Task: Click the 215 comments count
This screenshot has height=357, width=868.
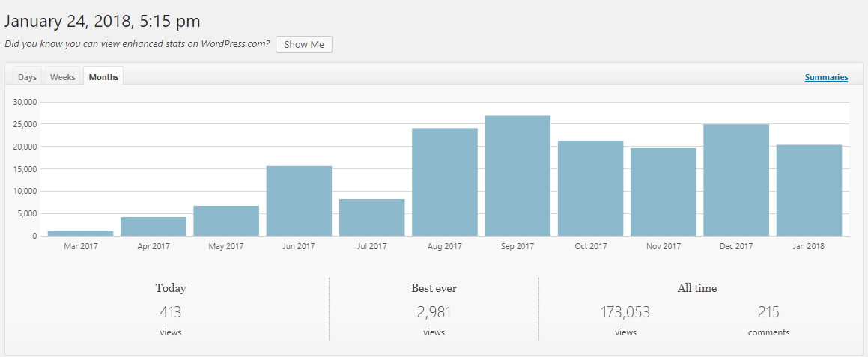Action: pos(768,312)
